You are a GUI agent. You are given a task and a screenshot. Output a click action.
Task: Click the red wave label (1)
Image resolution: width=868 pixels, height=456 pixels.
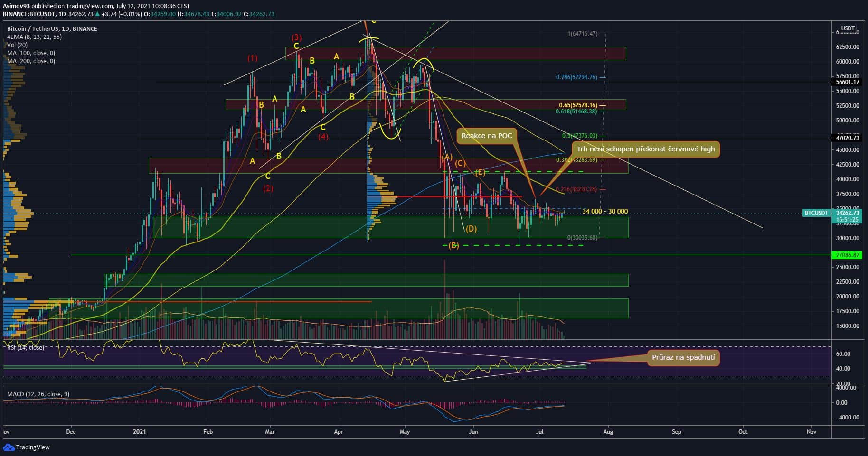(252, 58)
